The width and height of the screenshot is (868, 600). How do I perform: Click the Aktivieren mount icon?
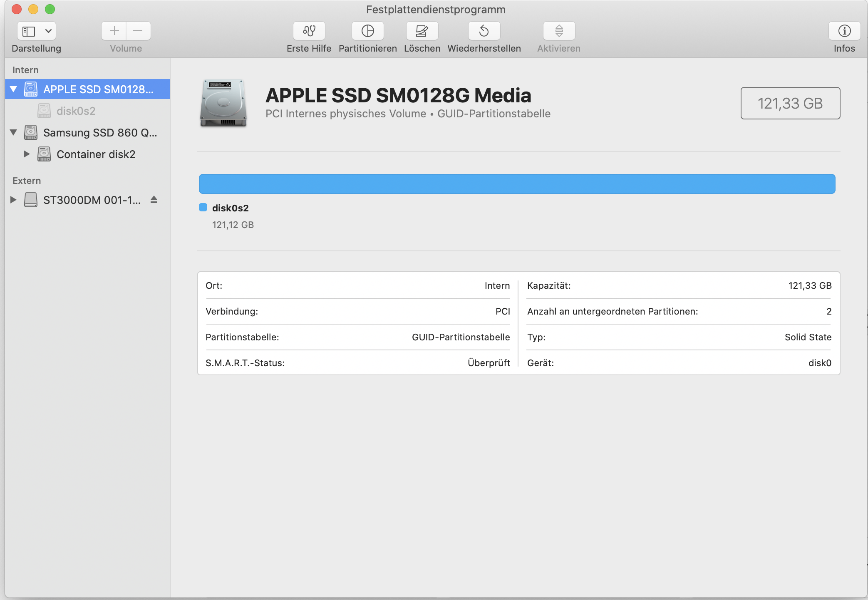coord(559,31)
